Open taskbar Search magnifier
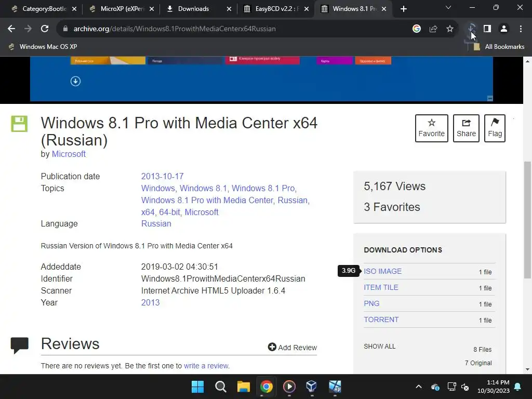 click(x=220, y=387)
